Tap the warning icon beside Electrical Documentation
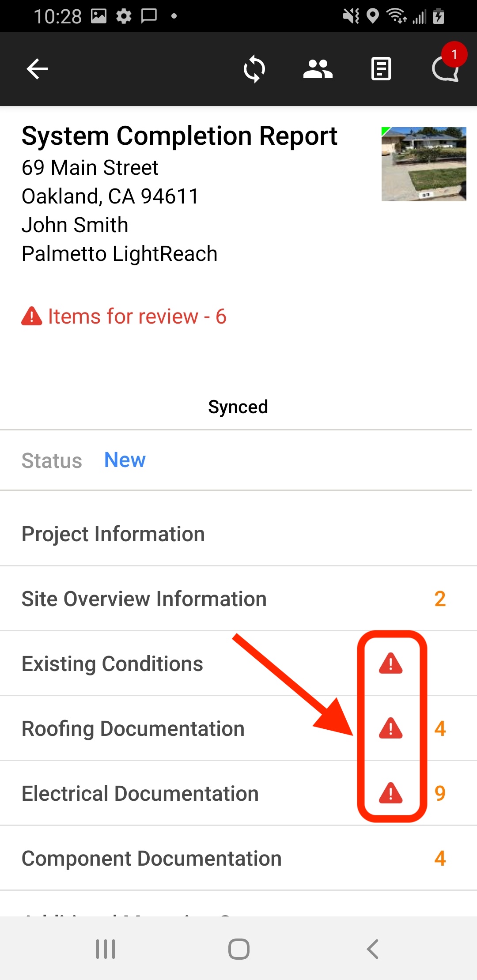477x980 pixels. click(x=390, y=793)
